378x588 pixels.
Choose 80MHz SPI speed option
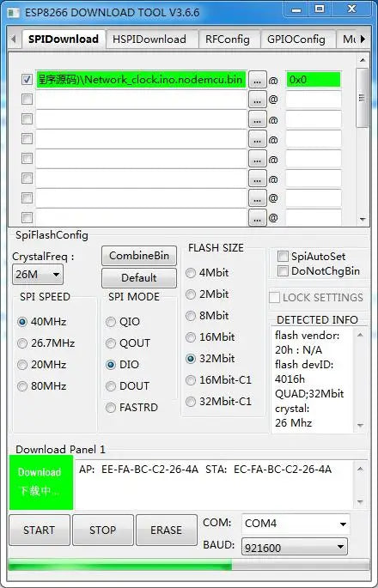tap(22, 386)
